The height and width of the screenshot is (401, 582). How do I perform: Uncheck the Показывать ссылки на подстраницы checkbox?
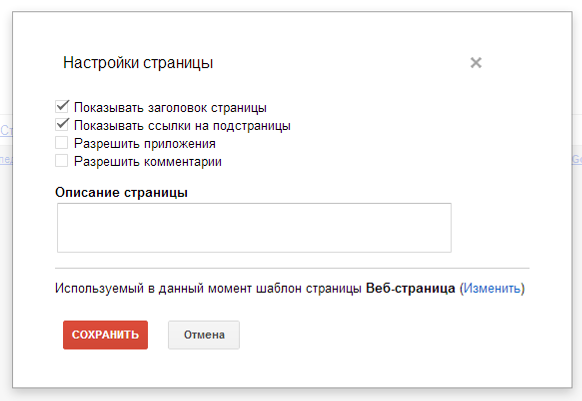[x=62, y=124]
